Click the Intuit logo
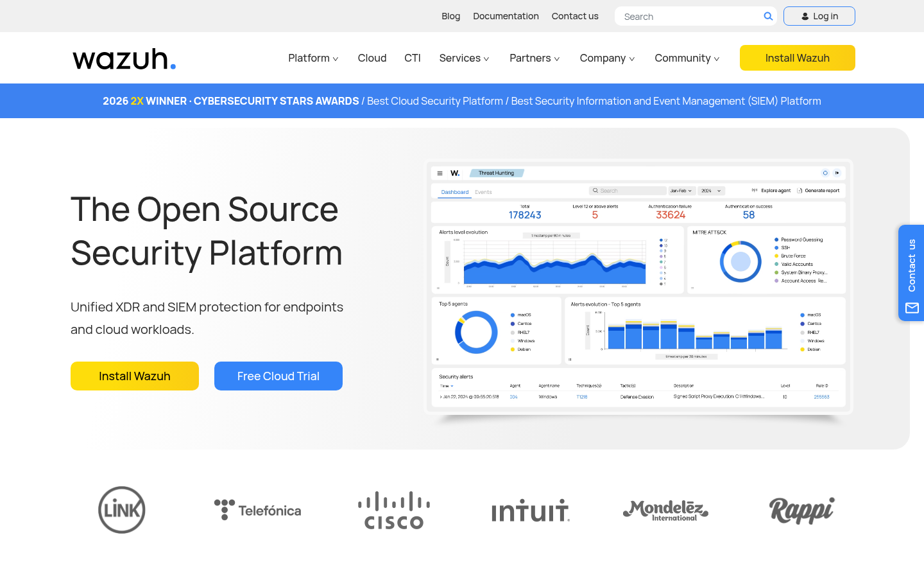This screenshot has height=578, width=924. 531,511
